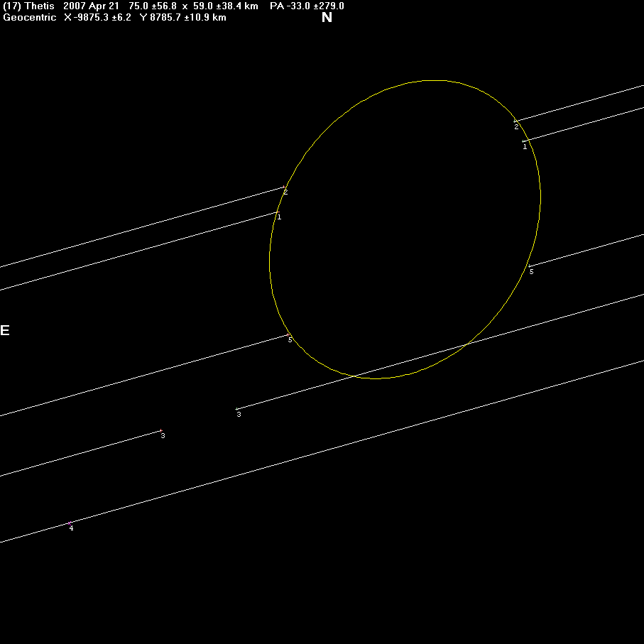Click the "E" east direction marker
This screenshot has width=644, height=644.
(5, 330)
